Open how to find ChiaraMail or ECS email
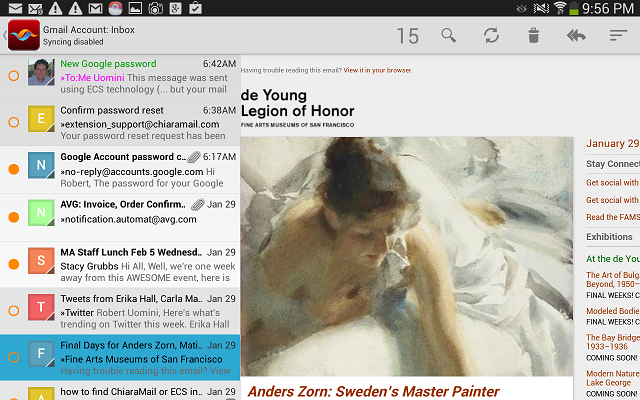The width and height of the screenshot is (640, 400). pos(120,391)
